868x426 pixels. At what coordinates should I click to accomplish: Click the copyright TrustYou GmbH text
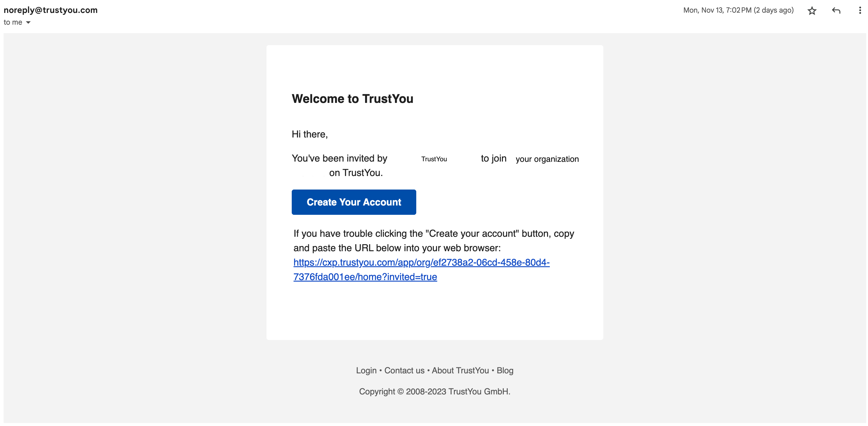click(435, 391)
